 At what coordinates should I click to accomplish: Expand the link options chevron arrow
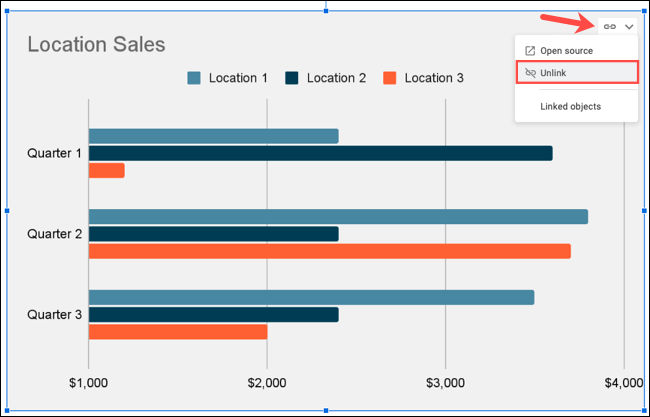click(629, 27)
